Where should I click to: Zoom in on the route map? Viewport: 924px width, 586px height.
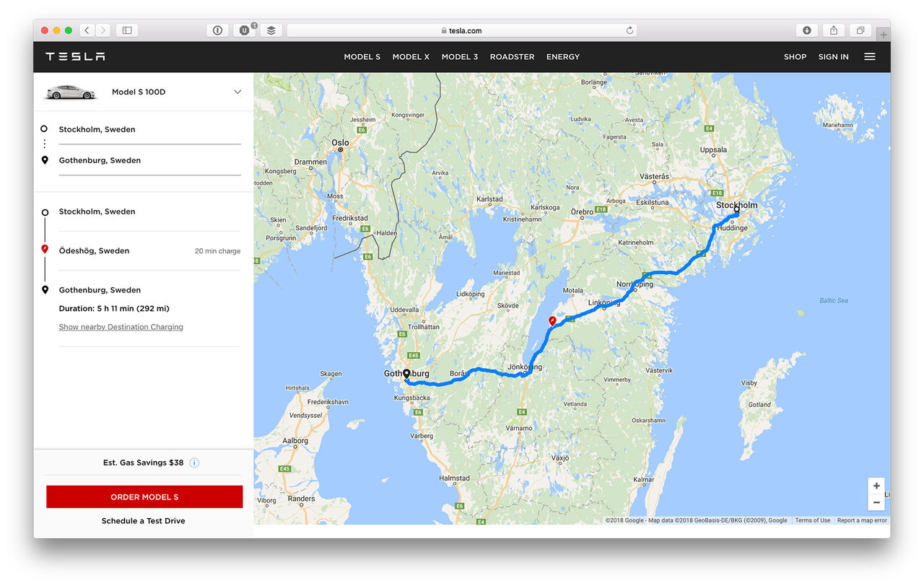pyautogui.click(x=876, y=486)
